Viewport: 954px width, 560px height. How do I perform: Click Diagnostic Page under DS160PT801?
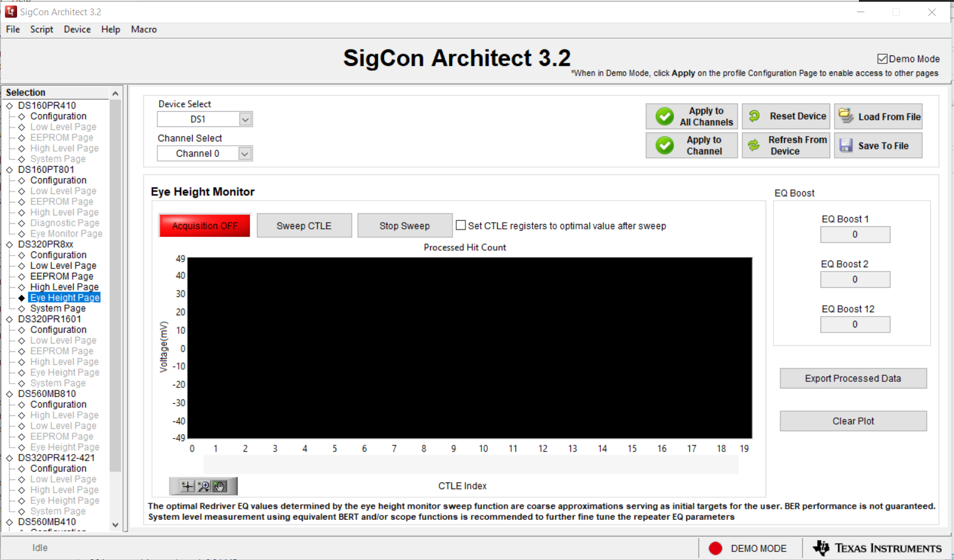[65, 223]
